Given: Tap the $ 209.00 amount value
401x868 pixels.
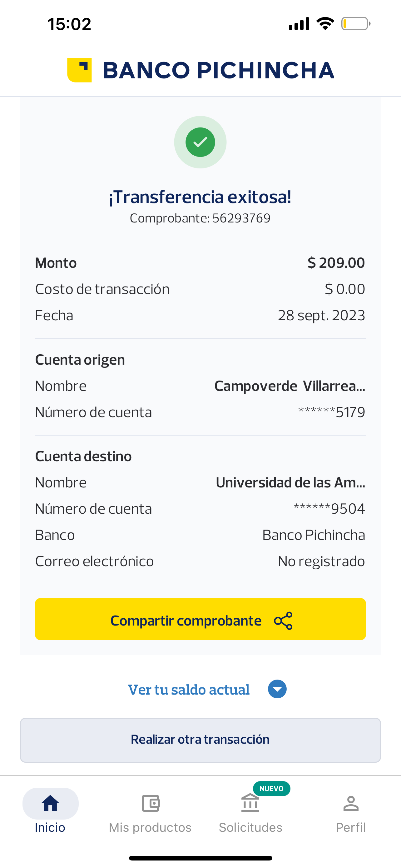Looking at the screenshot, I should pos(336,263).
